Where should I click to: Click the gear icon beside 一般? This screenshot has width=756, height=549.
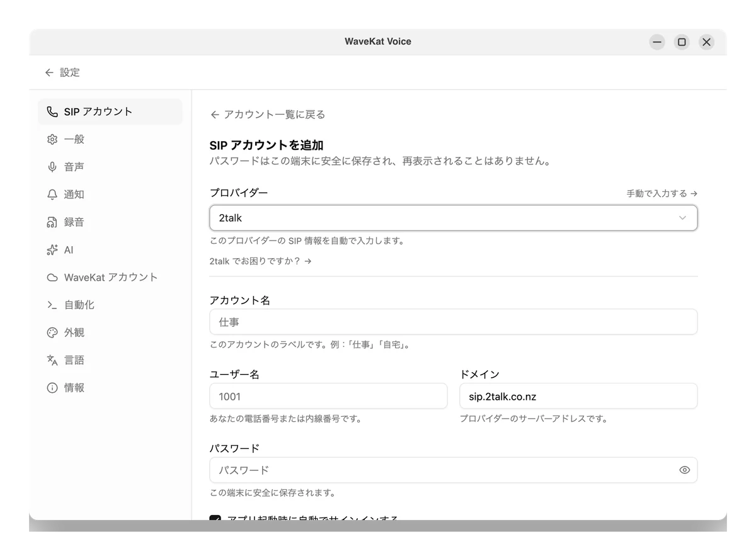(52, 139)
